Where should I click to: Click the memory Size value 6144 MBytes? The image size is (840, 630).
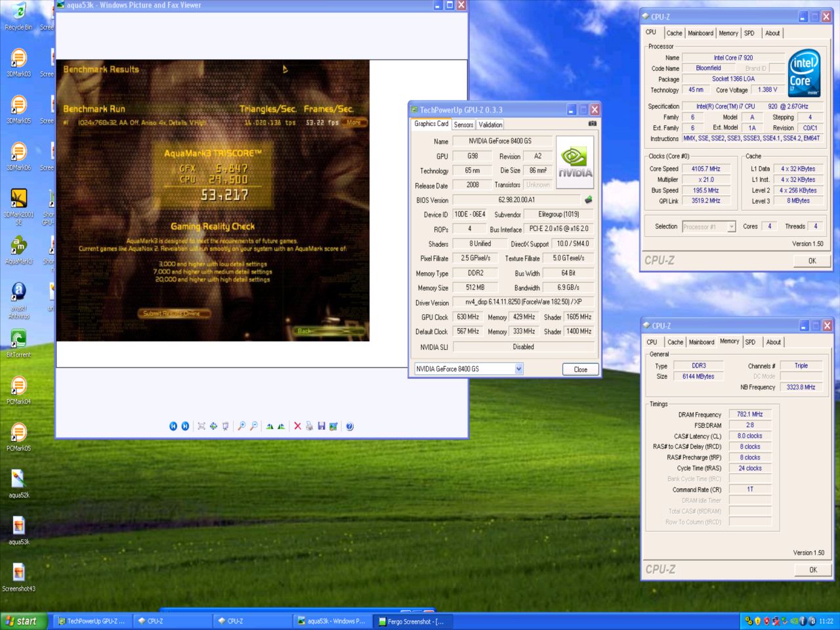pos(698,377)
